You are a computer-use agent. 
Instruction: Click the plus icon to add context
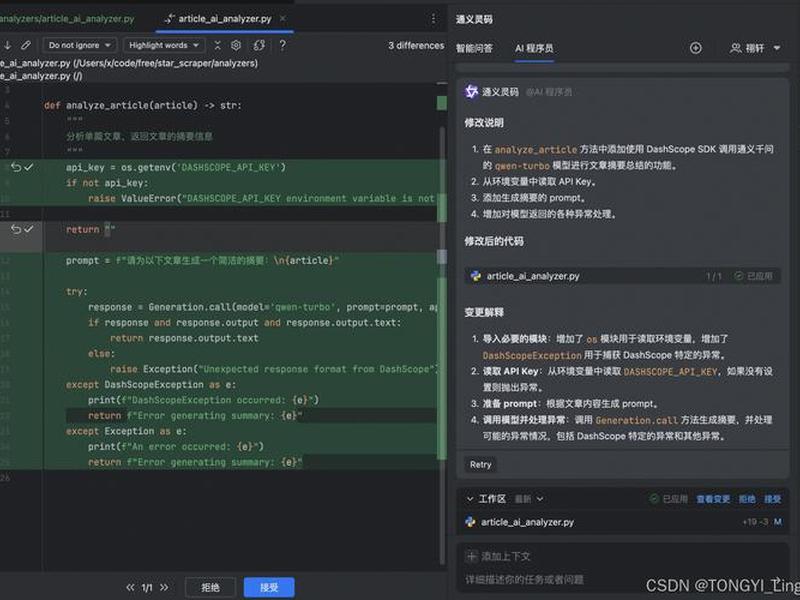point(472,556)
